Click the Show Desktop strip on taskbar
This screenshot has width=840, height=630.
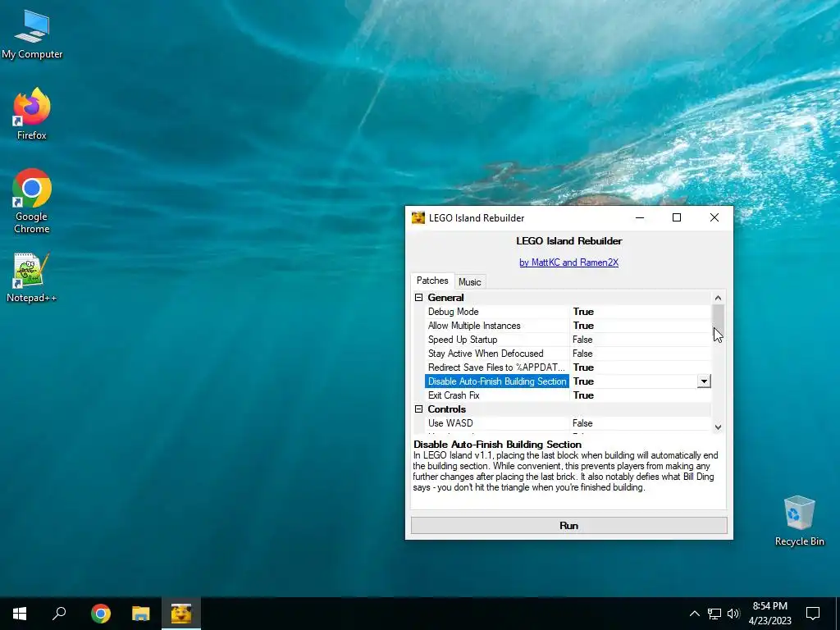click(x=838, y=614)
